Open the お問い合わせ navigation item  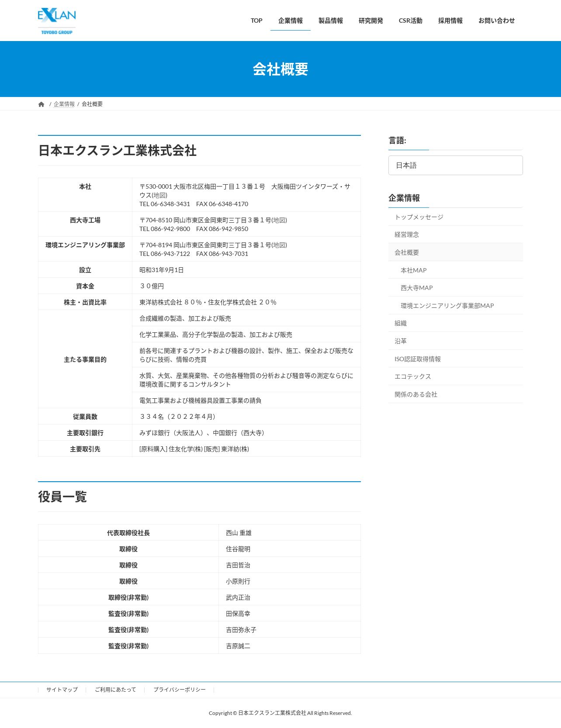(x=497, y=21)
